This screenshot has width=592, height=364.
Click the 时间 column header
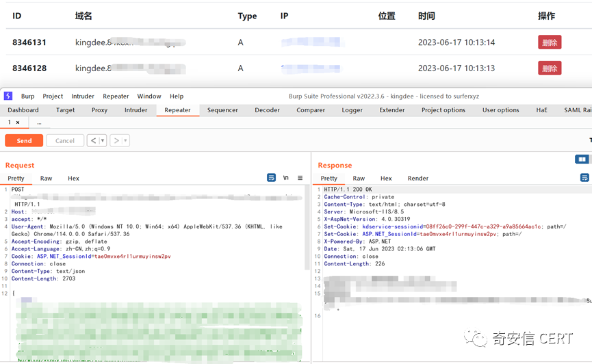(426, 16)
